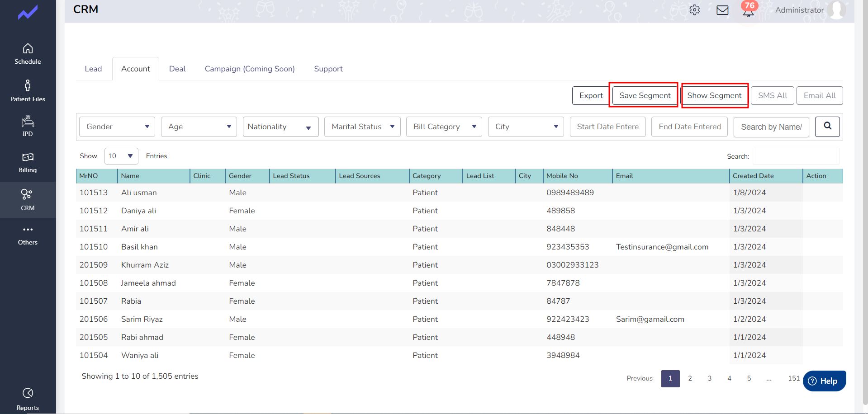Switch to the Account tab
The height and width of the screenshot is (414, 868).
tap(136, 69)
